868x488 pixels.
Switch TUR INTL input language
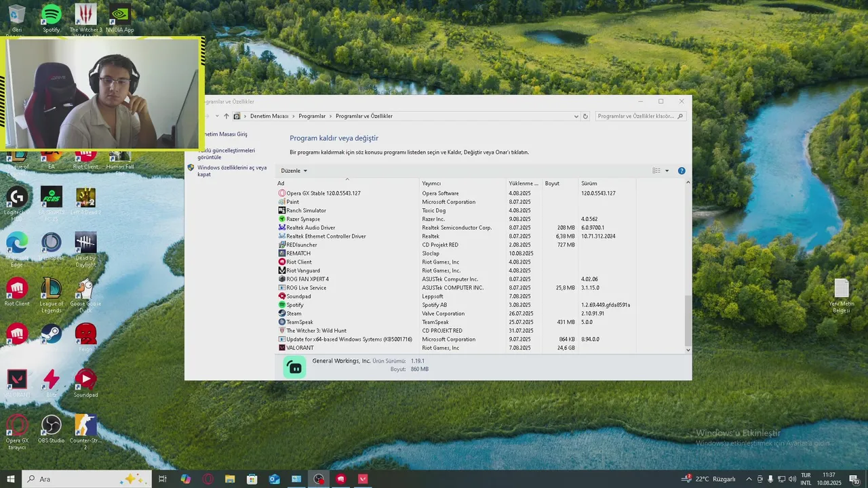[x=806, y=479]
